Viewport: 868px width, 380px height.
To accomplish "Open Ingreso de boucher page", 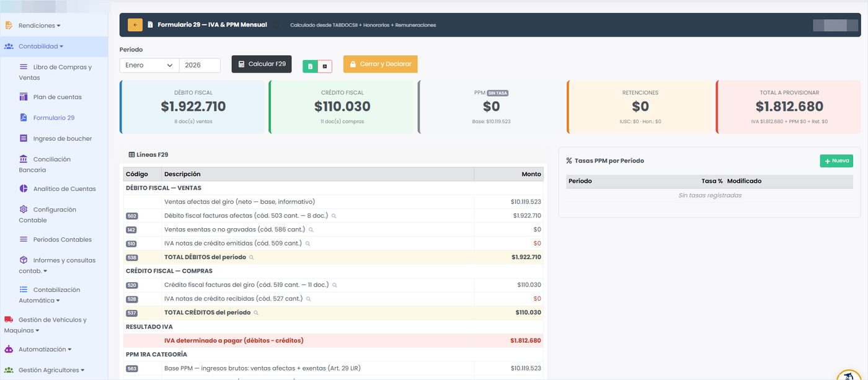I will click(x=63, y=138).
